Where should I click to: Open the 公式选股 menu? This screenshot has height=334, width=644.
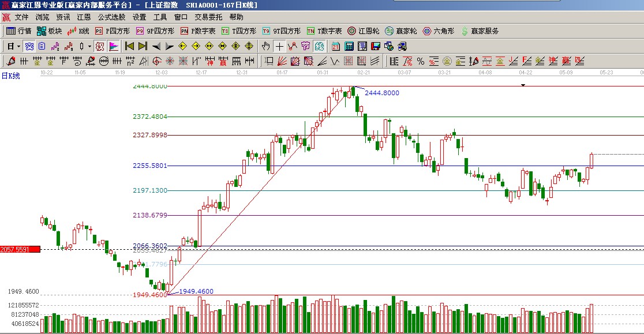point(111,17)
